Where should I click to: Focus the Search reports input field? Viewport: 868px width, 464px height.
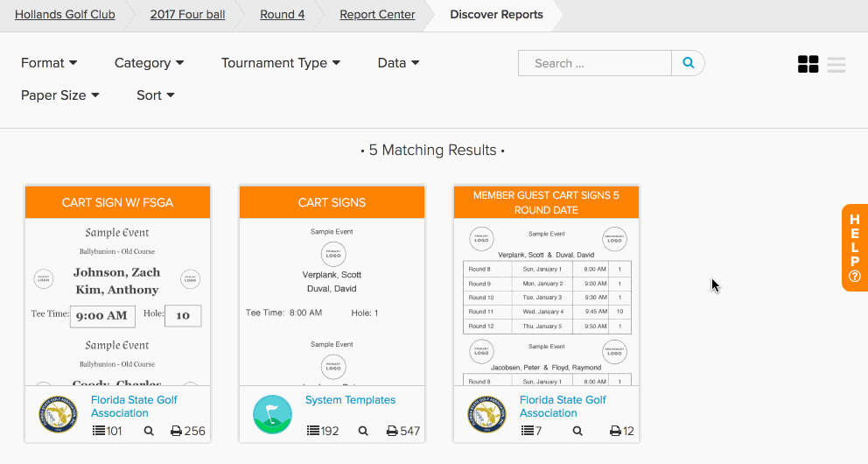595,63
